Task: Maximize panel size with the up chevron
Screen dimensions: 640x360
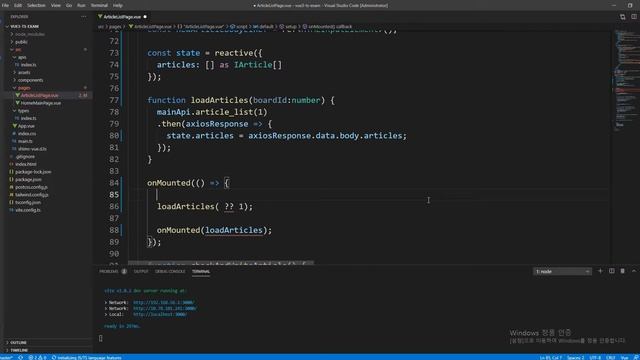Action: 633,271
